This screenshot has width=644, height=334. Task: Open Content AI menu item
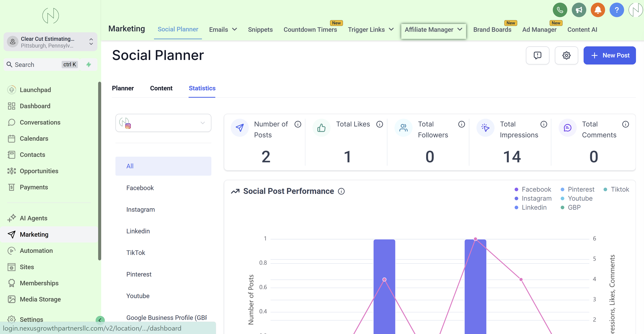(582, 30)
